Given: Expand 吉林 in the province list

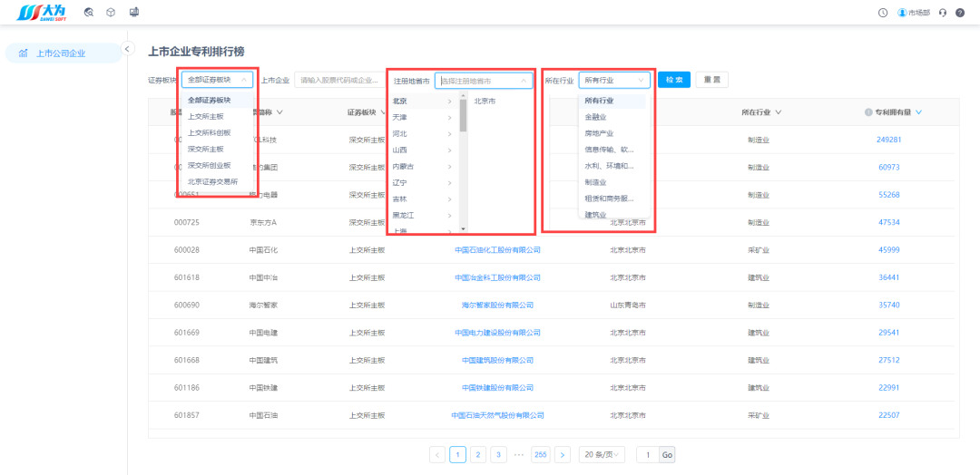Looking at the screenshot, I should coord(423,199).
